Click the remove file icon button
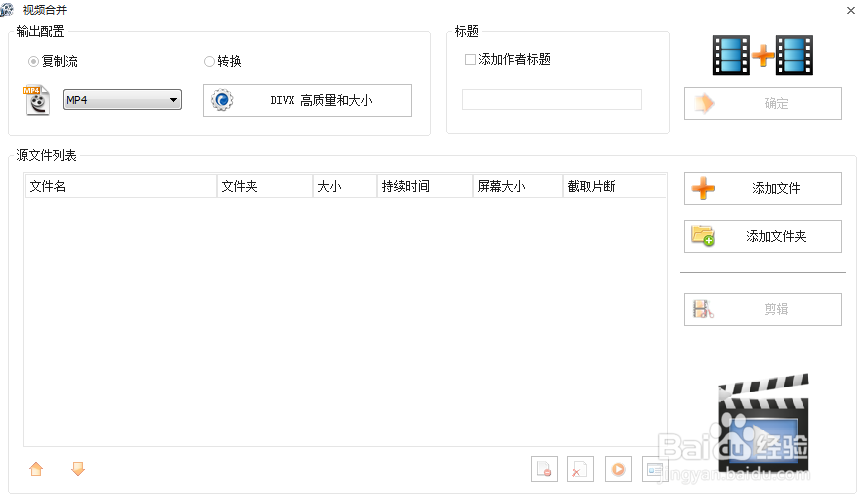This screenshot has width=857, height=503. [545, 469]
